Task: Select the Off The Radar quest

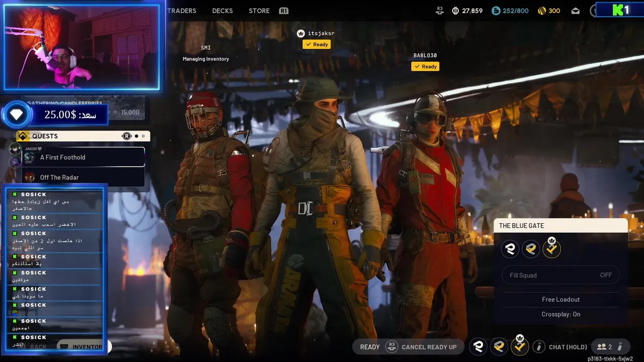Action: [x=84, y=177]
